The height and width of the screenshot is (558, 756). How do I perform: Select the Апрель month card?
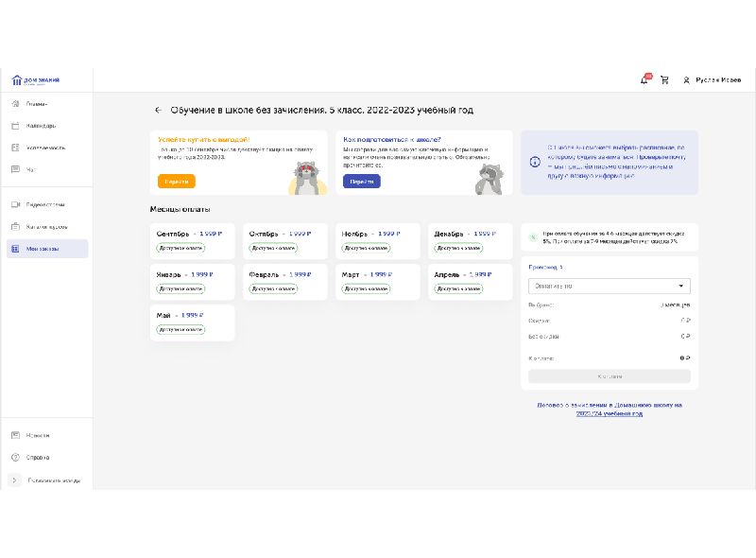[470, 282]
